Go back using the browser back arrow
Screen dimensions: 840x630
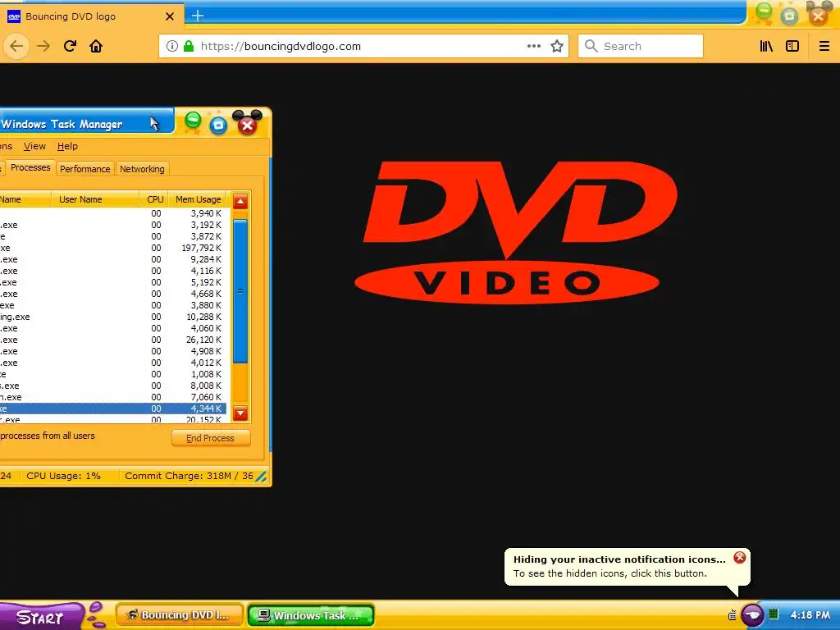[16, 46]
